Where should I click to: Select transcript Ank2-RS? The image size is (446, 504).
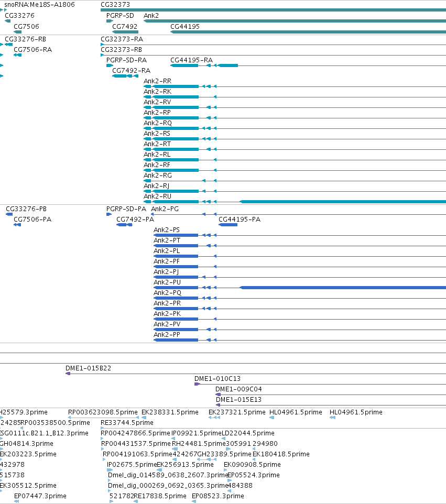point(157,134)
